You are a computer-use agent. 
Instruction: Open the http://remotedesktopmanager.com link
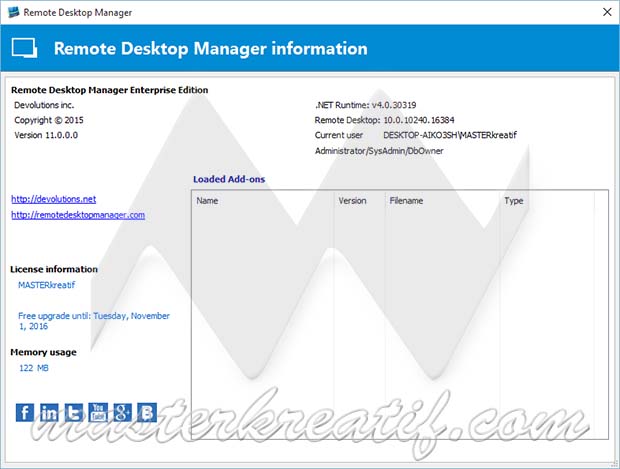coord(78,215)
